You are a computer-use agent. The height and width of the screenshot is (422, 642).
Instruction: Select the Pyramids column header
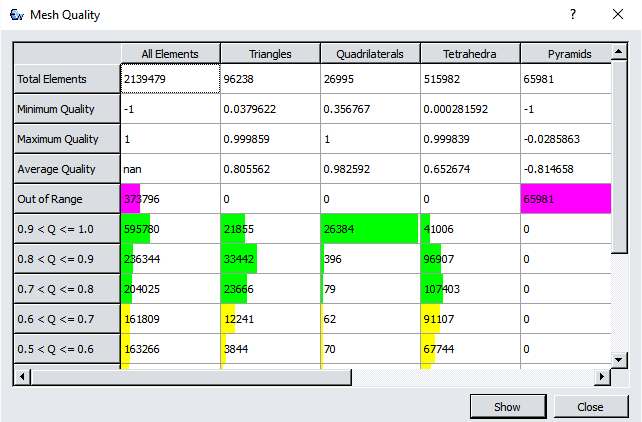click(x=565, y=53)
